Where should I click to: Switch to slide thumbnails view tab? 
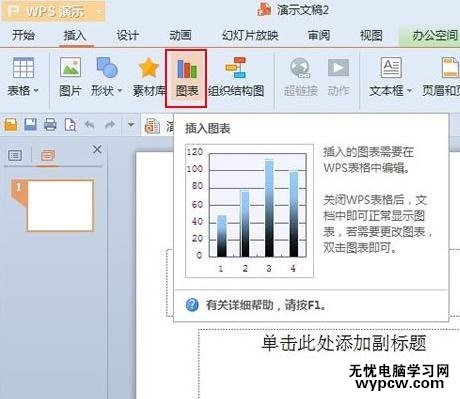[x=48, y=155]
